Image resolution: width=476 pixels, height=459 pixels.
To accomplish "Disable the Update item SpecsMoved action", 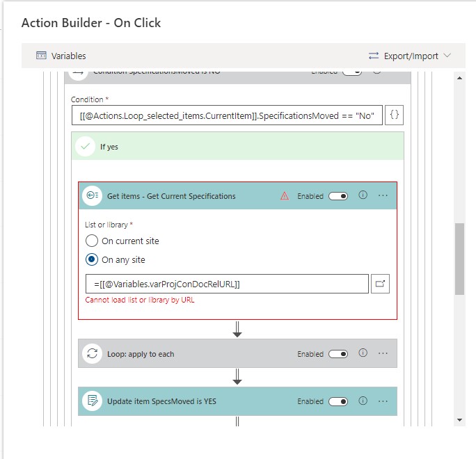I will [339, 401].
